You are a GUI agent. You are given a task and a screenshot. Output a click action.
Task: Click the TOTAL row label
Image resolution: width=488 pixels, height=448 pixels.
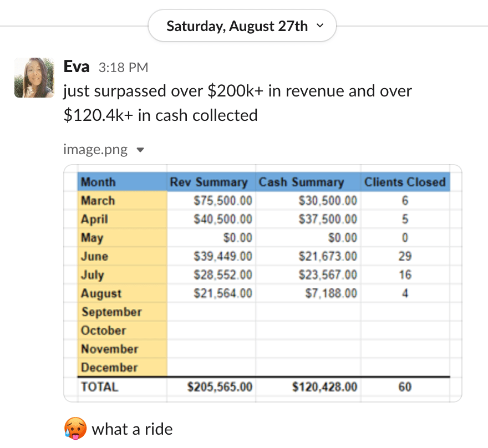(100, 387)
